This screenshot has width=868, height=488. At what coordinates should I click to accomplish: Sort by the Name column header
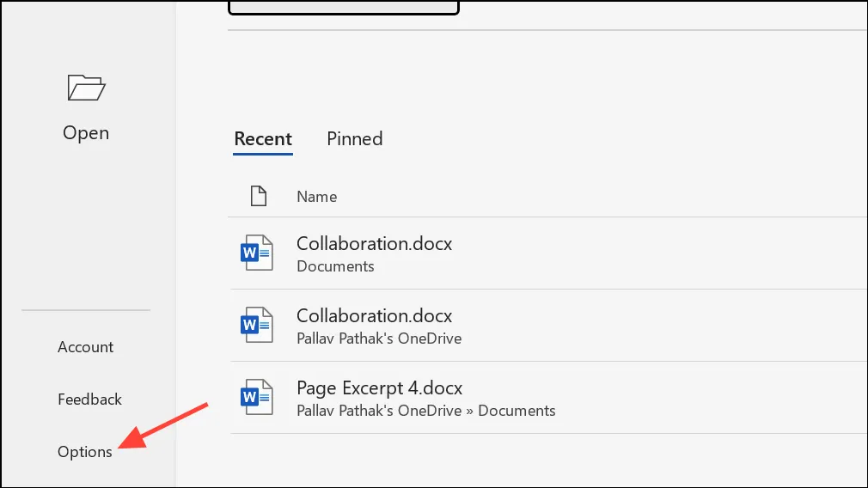316,197
